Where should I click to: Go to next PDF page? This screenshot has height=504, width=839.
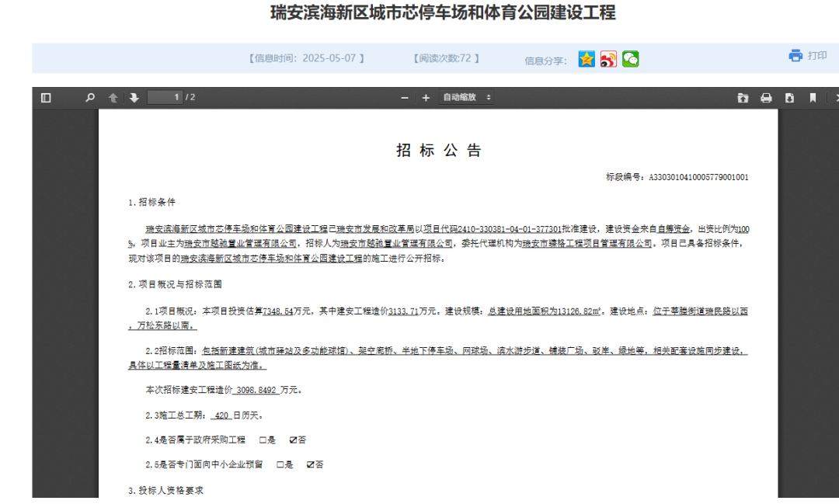[134, 98]
